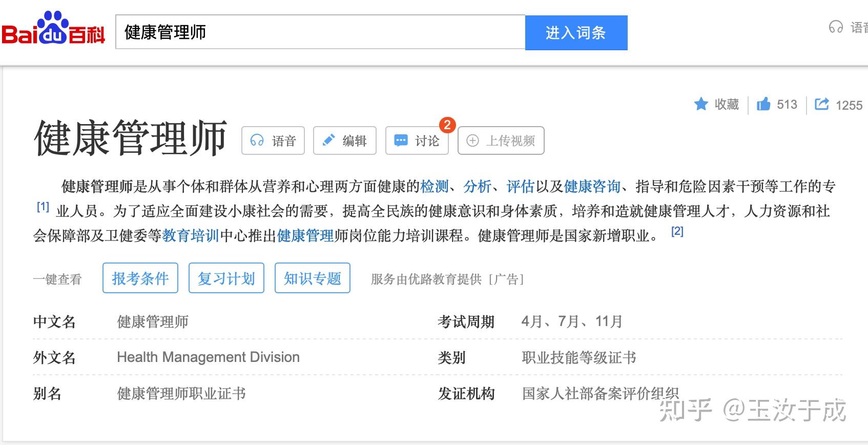Image resolution: width=868 pixels, height=445 pixels.
Task: Focus the search box containing 健康管理师
Action: pos(320,32)
